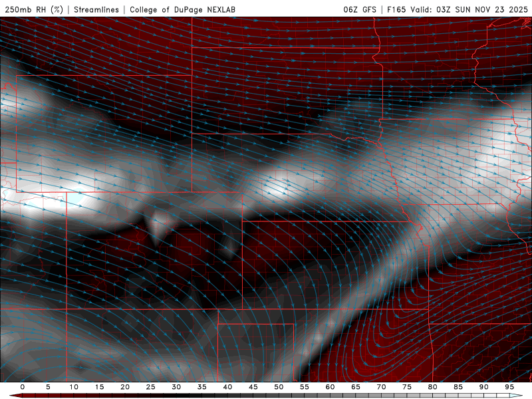Viewport: 532px width, 399px height.
Task: Click the colorbar value 50 label
Action: tap(279, 387)
